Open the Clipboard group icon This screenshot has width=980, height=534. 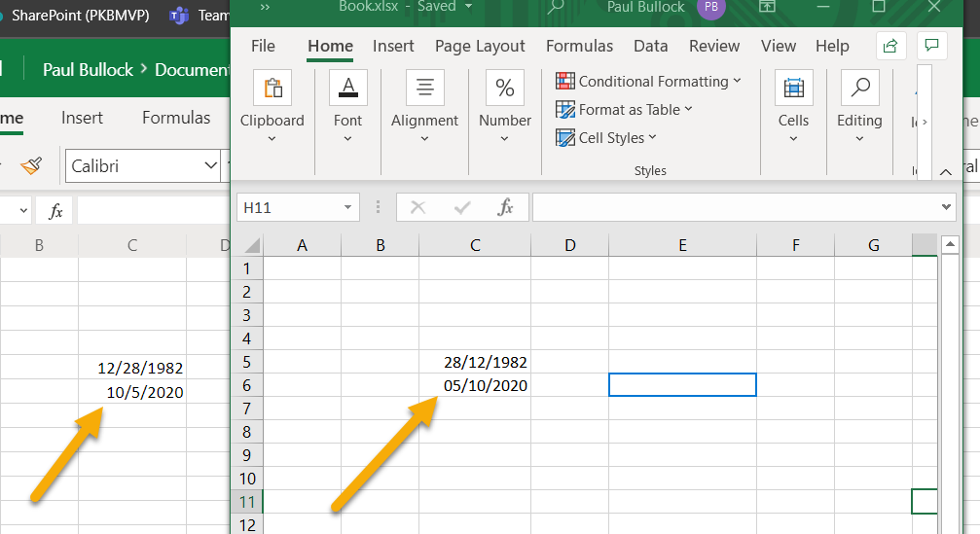pos(272,89)
